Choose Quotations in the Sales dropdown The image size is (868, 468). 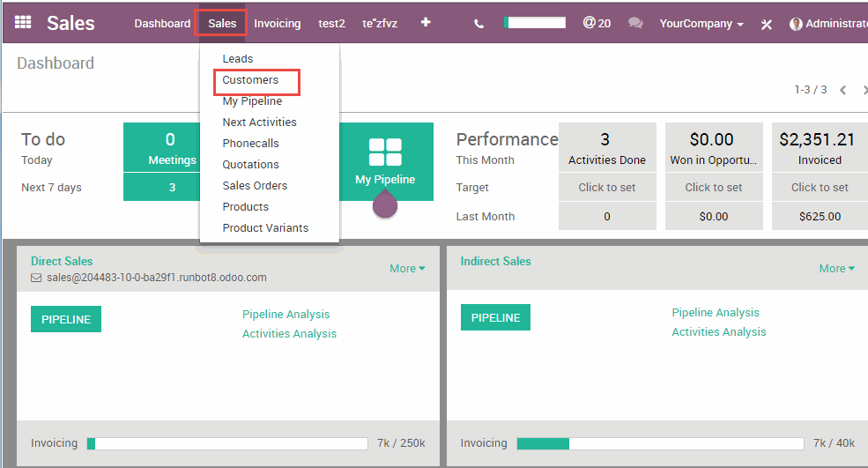coord(250,165)
